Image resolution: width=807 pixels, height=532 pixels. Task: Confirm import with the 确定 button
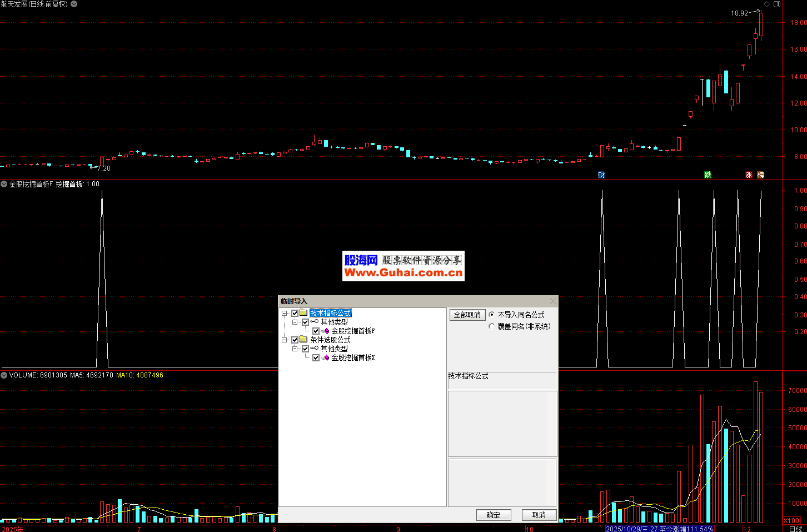point(493,515)
